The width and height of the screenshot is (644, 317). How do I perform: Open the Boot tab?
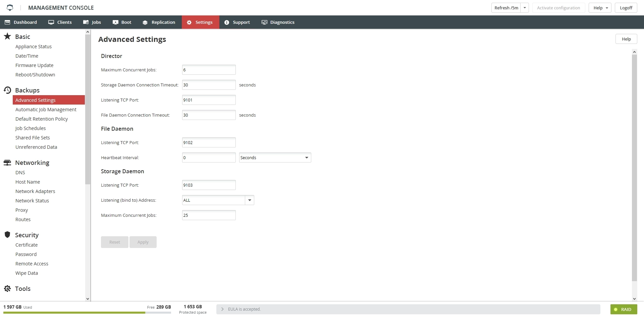(x=122, y=22)
